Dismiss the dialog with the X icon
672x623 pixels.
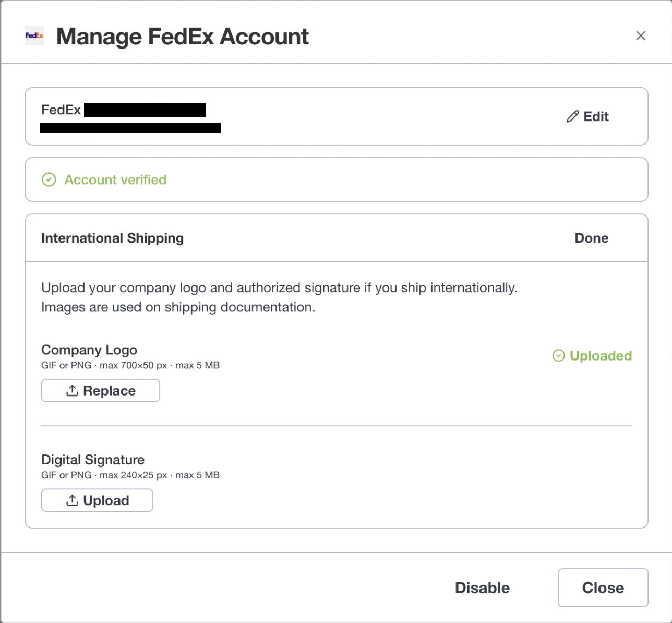[641, 35]
